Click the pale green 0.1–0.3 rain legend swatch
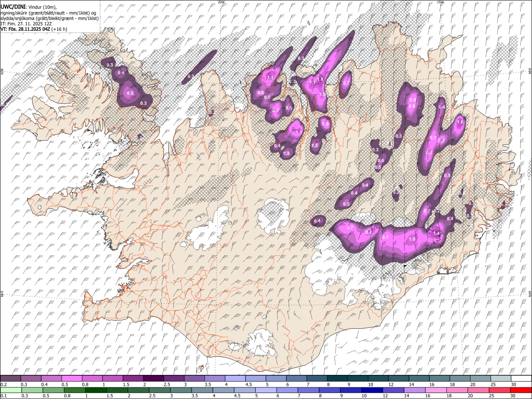 [11, 390]
